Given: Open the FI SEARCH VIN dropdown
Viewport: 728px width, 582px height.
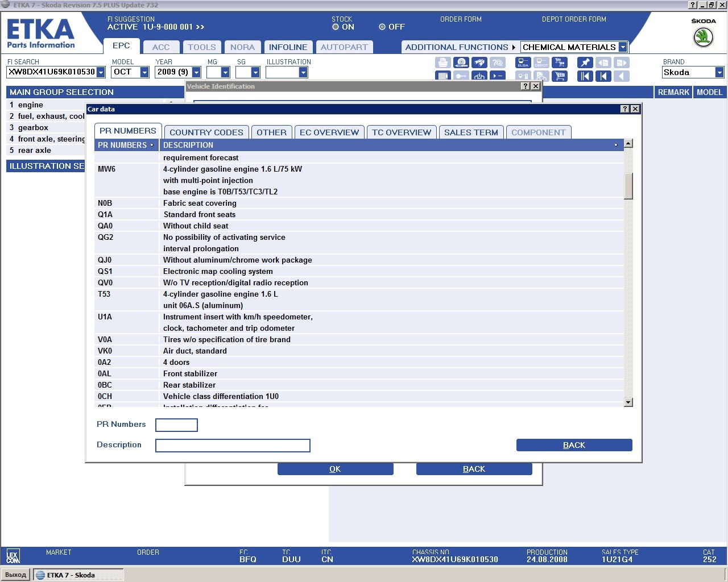Looking at the screenshot, I should [101, 72].
